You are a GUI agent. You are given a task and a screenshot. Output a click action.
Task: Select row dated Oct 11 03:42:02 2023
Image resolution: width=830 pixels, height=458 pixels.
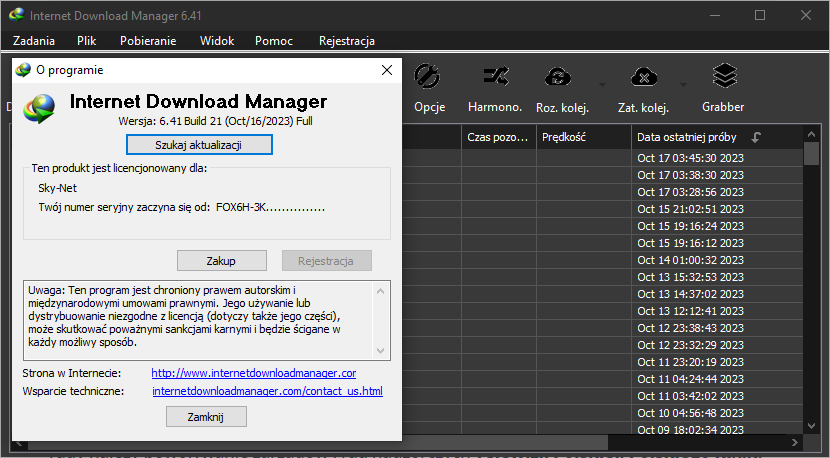click(x=690, y=396)
